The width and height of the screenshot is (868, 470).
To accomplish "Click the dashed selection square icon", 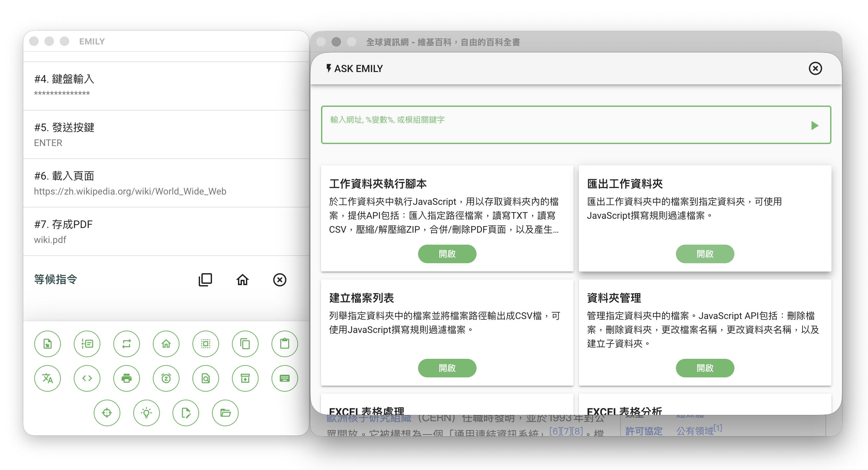I will click(206, 344).
